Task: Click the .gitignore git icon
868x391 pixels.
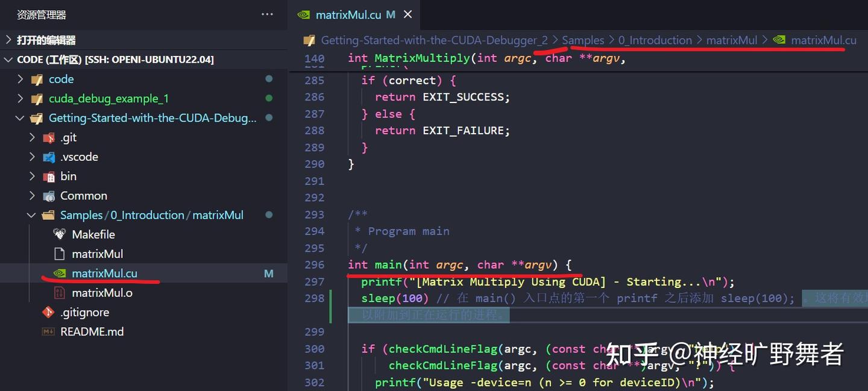Action: click(x=48, y=312)
